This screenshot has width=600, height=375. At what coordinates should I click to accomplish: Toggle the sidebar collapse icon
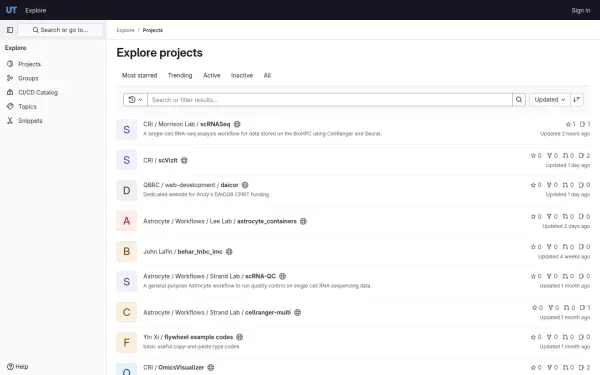10,30
